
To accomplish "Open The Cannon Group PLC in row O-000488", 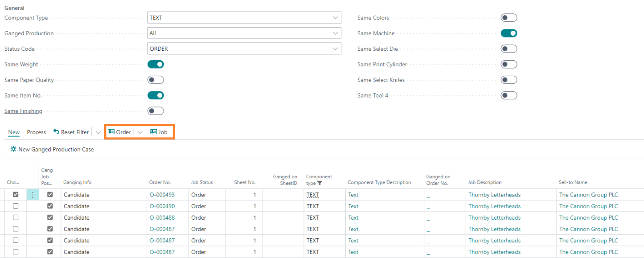I will pos(589,218).
